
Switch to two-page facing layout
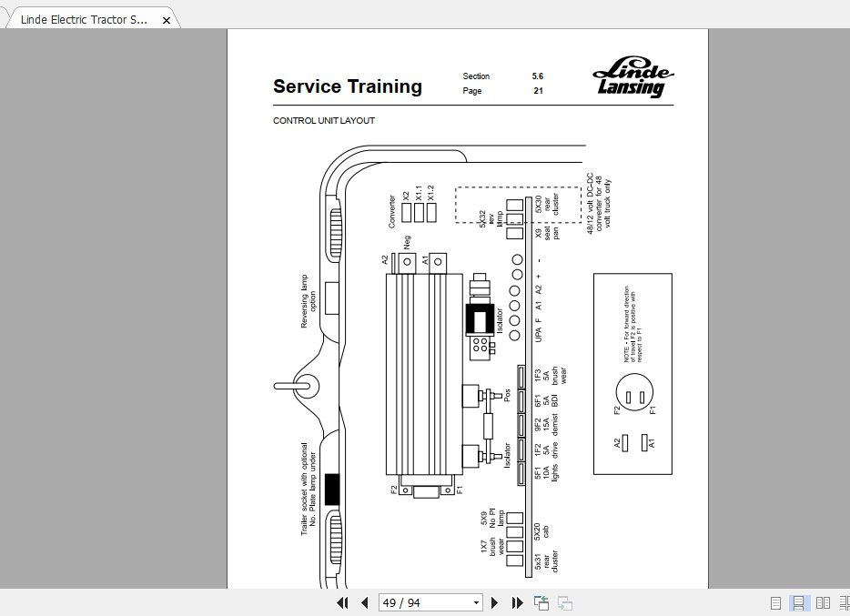(x=823, y=602)
